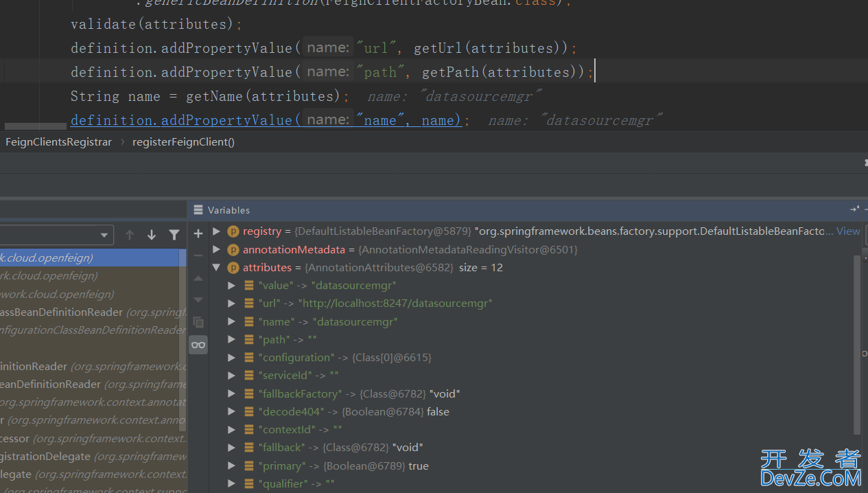The width and height of the screenshot is (868, 493).
Task: Click the underlined definition.addPropertyValue code link
Action: click(x=266, y=120)
